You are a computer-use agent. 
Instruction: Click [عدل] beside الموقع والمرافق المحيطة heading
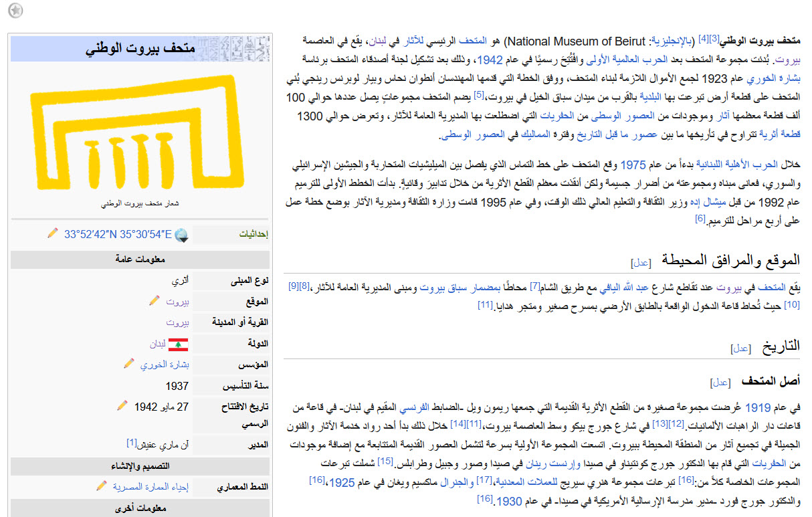[x=641, y=263]
